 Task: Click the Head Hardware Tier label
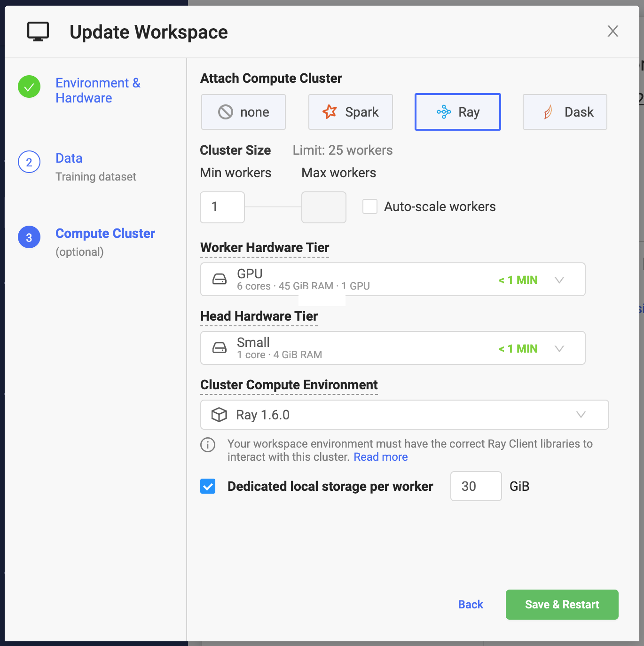click(259, 316)
